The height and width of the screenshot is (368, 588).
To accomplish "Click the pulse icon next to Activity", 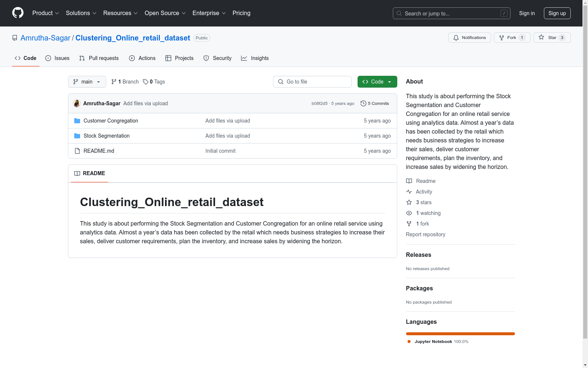I will (409, 192).
